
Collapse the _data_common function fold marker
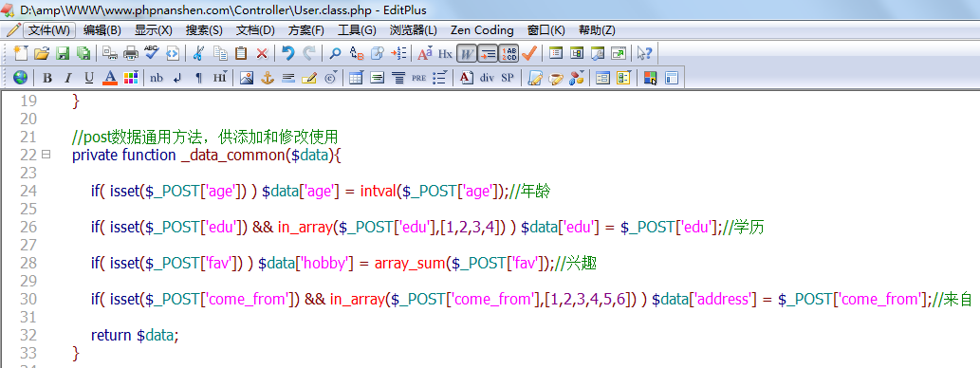46,155
